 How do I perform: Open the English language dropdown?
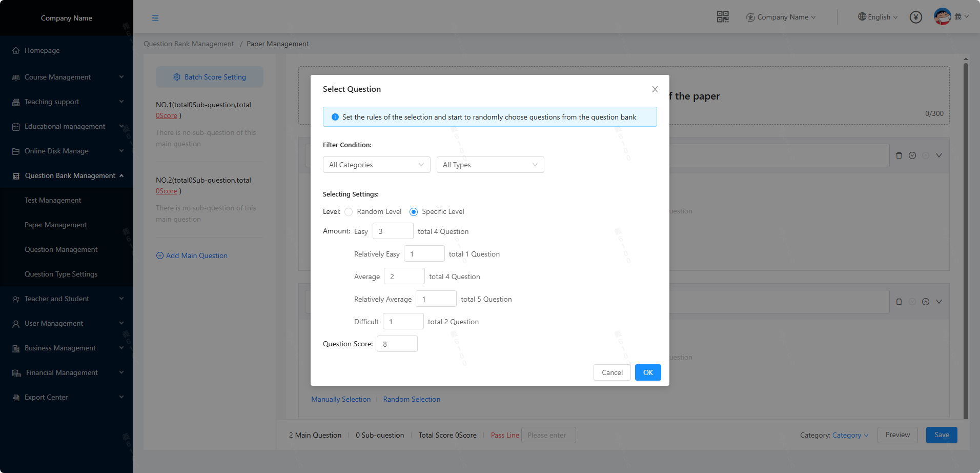877,17
